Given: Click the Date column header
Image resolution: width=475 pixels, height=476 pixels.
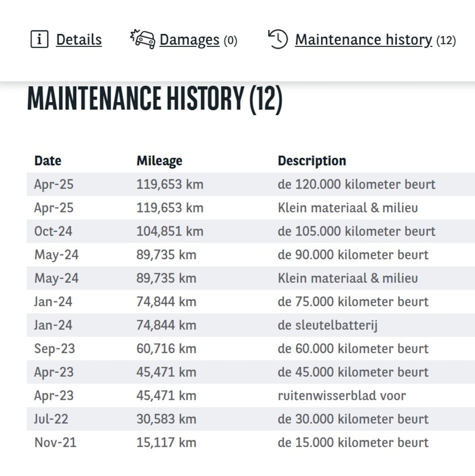Looking at the screenshot, I should click(x=47, y=161).
